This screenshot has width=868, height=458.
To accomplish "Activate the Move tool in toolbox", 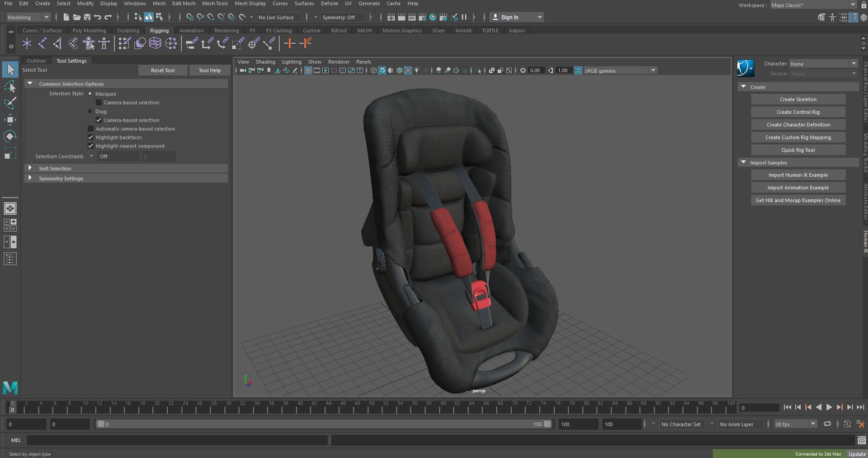I will (x=10, y=120).
